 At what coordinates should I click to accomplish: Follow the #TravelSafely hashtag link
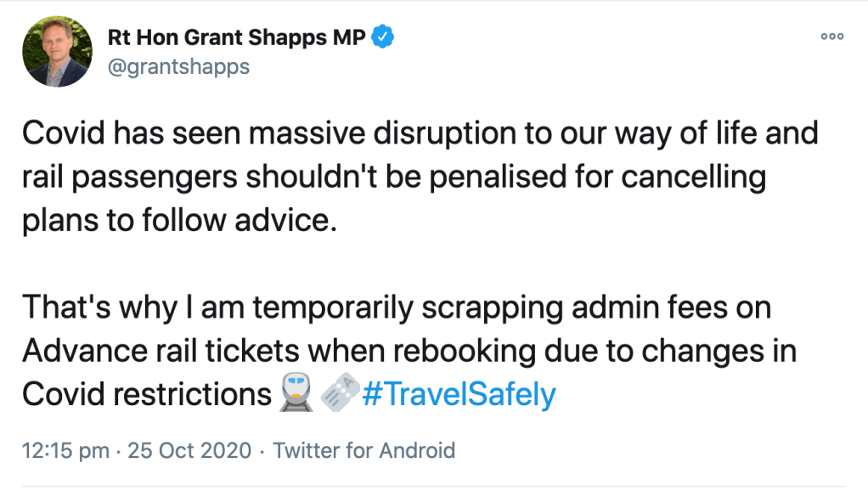pos(459,395)
